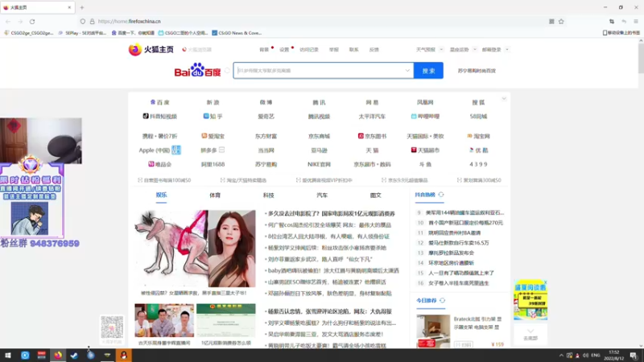The width and height of the screenshot is (644, 362).
Task: Show hidden system tray icons
Action: [561, 356]
